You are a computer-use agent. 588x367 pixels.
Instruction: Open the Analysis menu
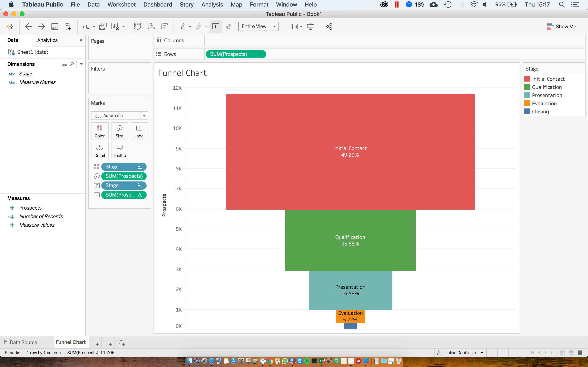212,4
